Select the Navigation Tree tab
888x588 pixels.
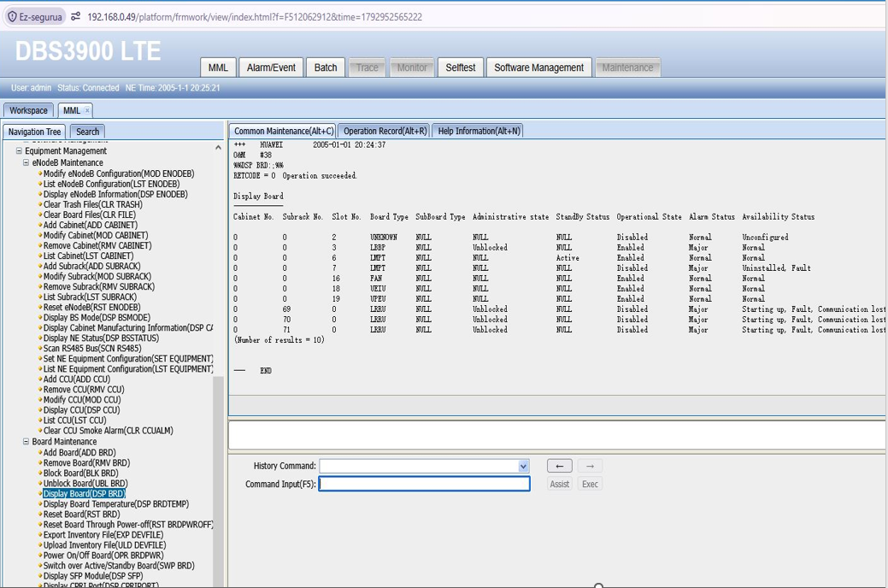pos(34,132)
